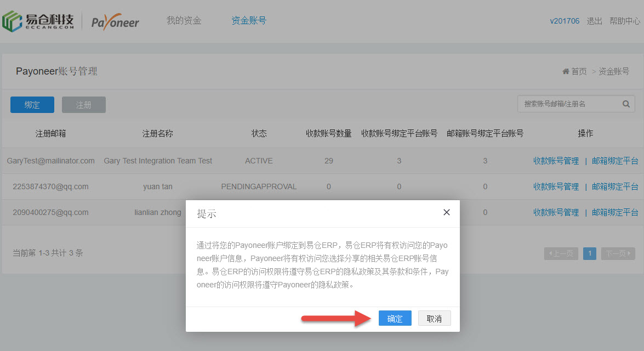Click the 29 account count cell
This screenshot has width=644, height=351.
(328, 161)
